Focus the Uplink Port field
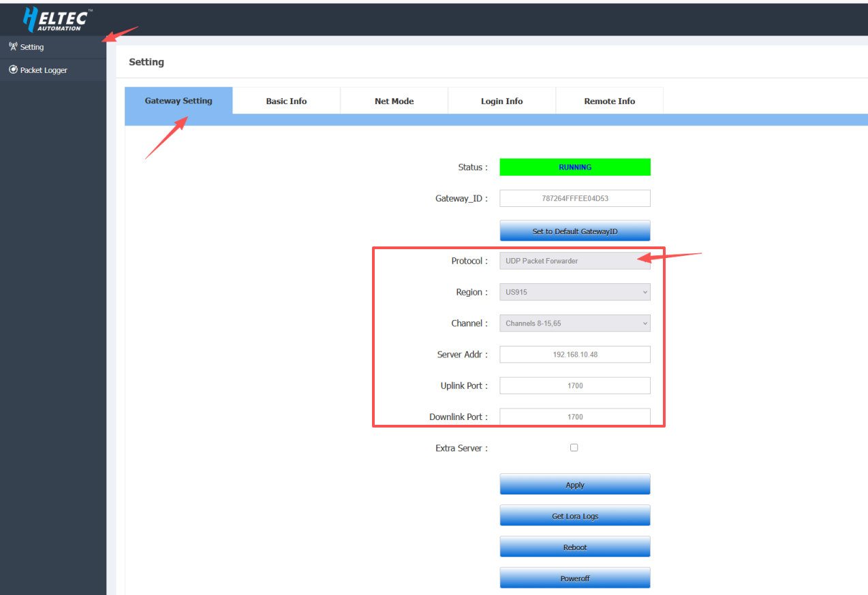The image size is (868, 595). pyautogui.click(x=574, y=385)
